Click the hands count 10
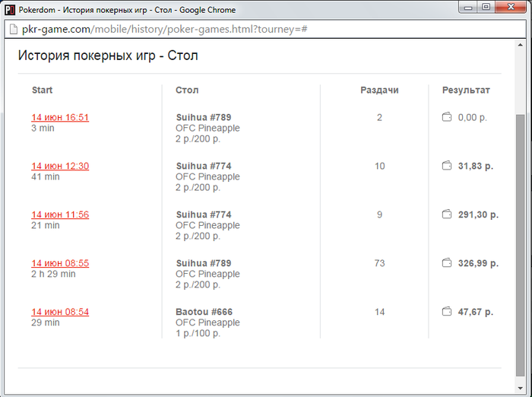 tap(379, 166)
